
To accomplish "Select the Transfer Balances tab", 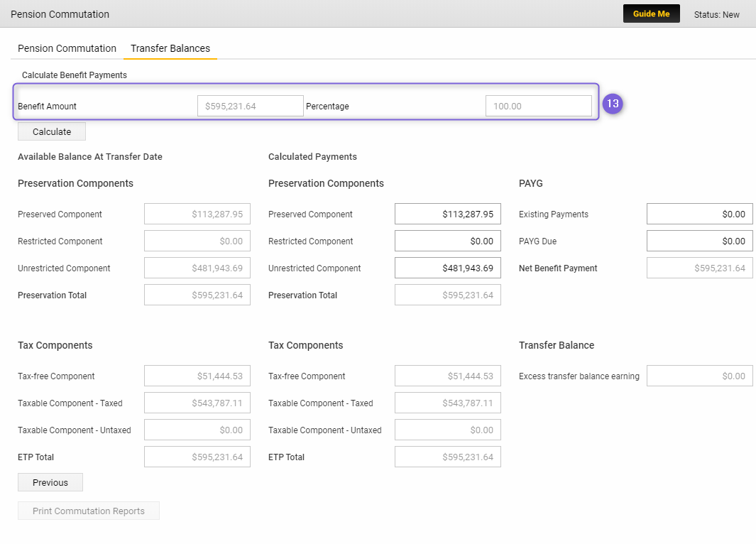I will point(170,48).
